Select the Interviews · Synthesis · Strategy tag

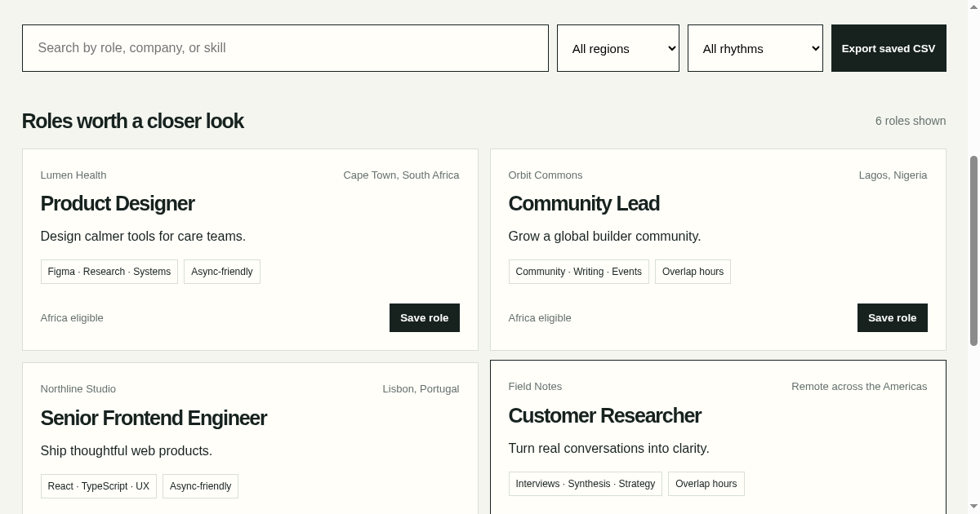[586, 484]
